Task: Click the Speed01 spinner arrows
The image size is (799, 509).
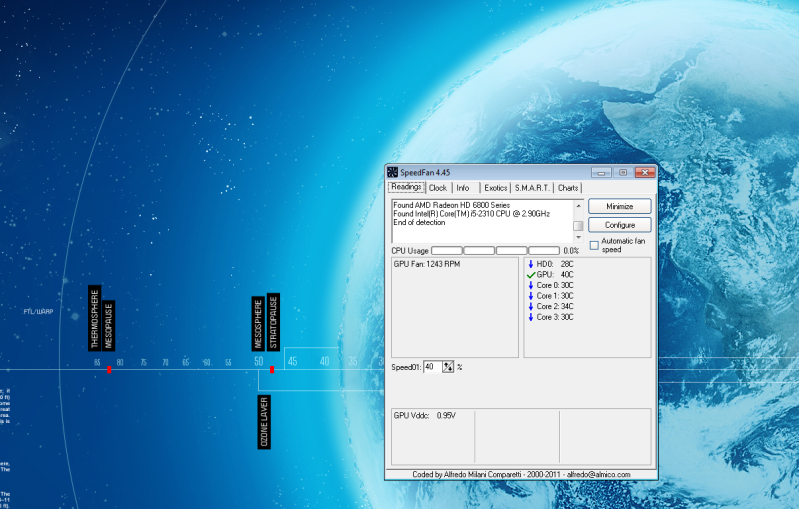Action: tap(448, 367)
